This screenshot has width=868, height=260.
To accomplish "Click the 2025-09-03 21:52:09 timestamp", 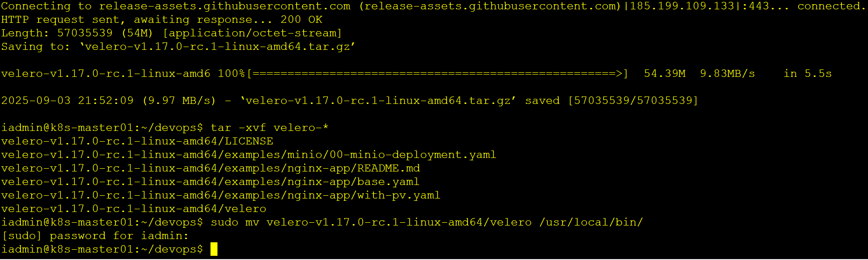I will point(67,101).
